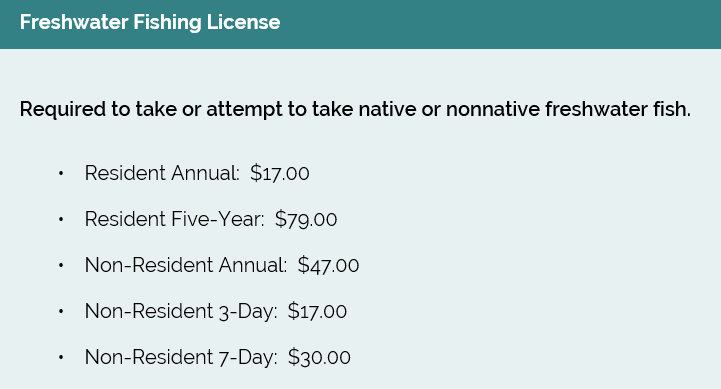Click the bullet before Non-Resident 3-Day
The width and height of the screenshot is (721, 389).
pos(61,311)
